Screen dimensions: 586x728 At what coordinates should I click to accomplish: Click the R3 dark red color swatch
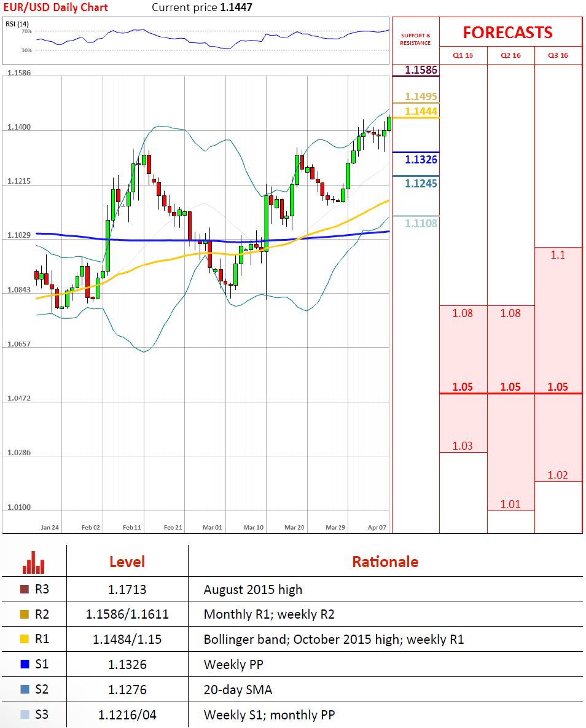tap(25, 589)
